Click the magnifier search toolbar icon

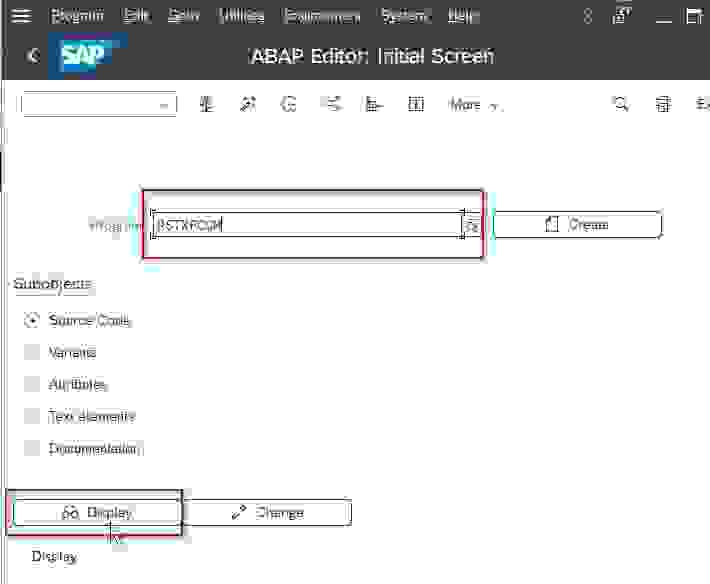pyautogui.click(x=620, y=104)
